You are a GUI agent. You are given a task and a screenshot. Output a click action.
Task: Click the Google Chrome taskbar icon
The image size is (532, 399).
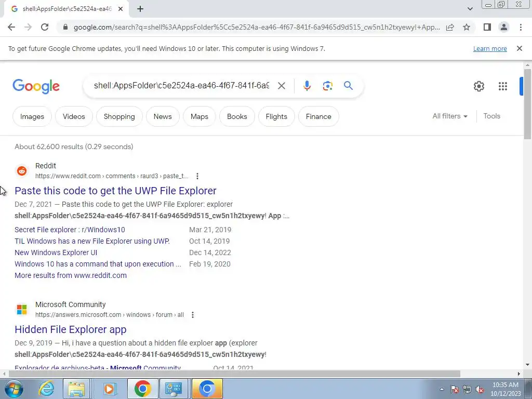(x=142, y=389)
